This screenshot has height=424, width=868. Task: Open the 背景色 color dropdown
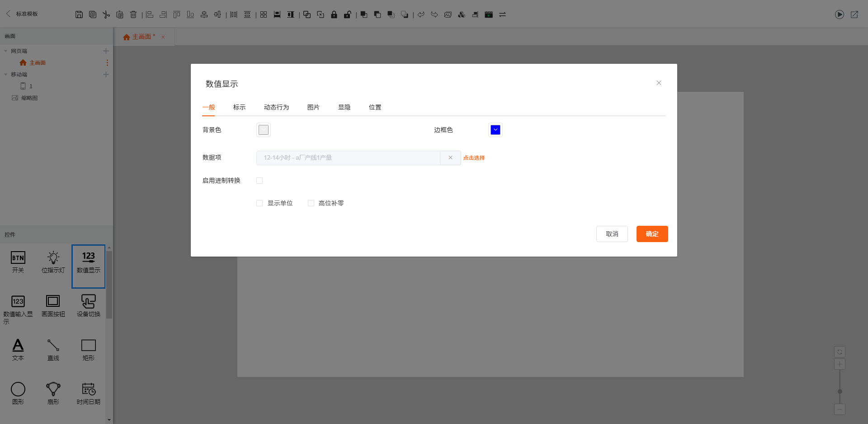tap(264, 130)
